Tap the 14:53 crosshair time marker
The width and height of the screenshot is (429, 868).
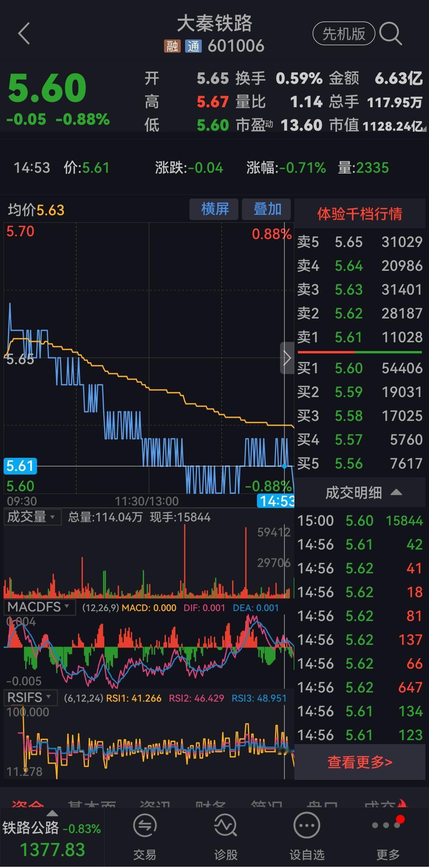click(276, 501)
